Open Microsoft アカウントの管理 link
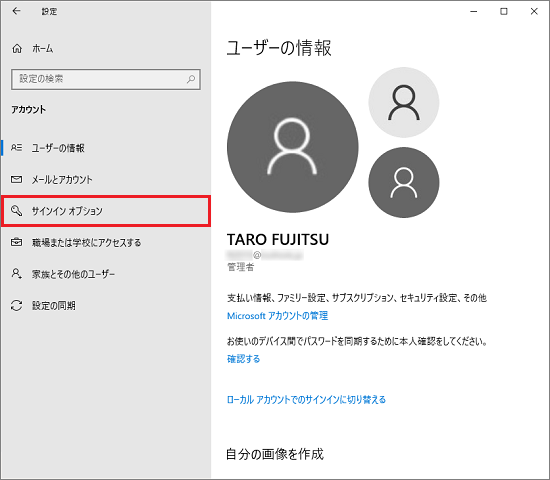The width and height of the screenshot is (550, 480). point(277,315)
